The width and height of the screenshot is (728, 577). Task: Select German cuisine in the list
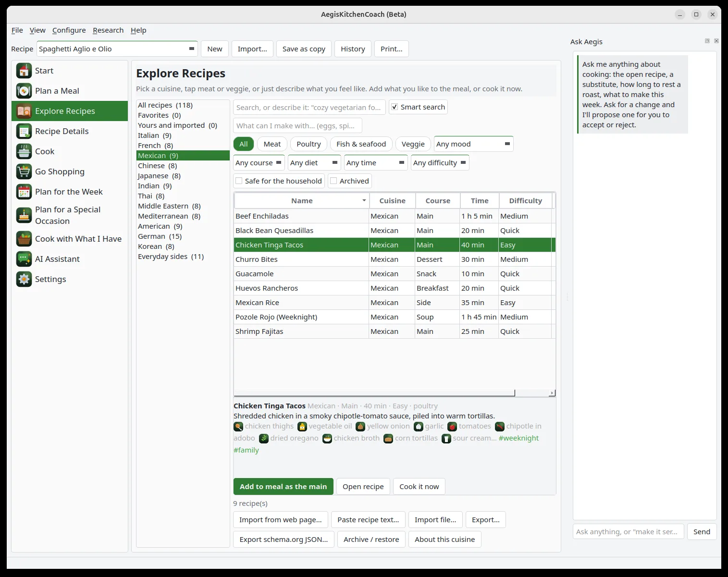183,236
